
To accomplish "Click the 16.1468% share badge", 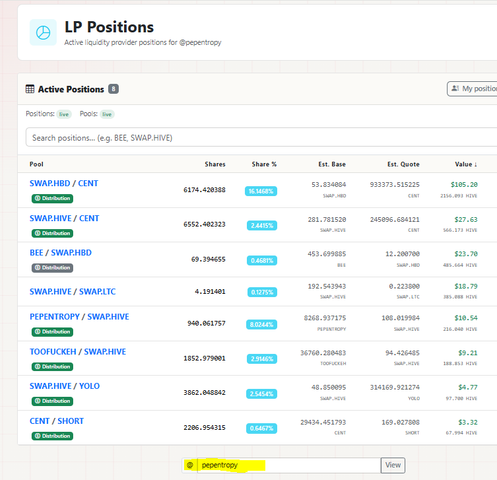I will (261, 191).
